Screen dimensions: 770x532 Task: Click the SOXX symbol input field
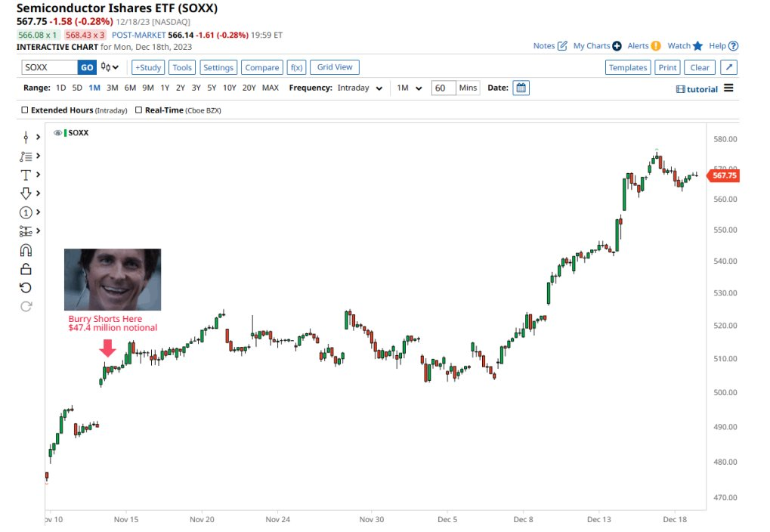click(x=50, y=67)
